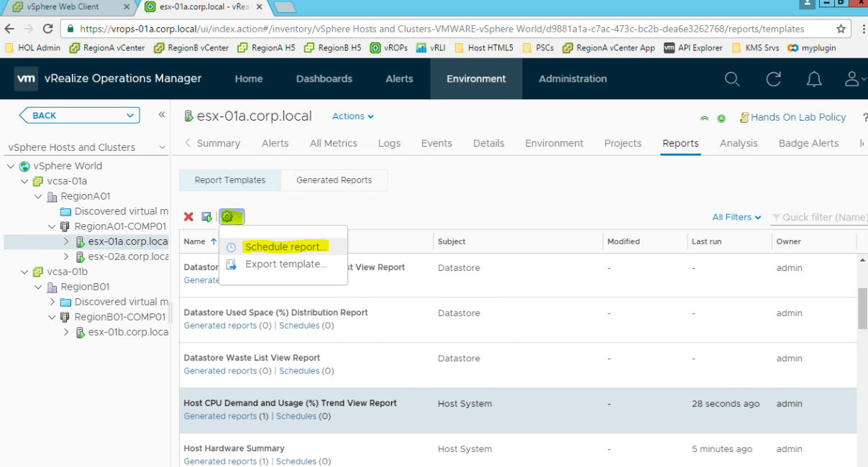
Task: Open the Hands On Lab Policy link
Action: (x=798, y=117)
